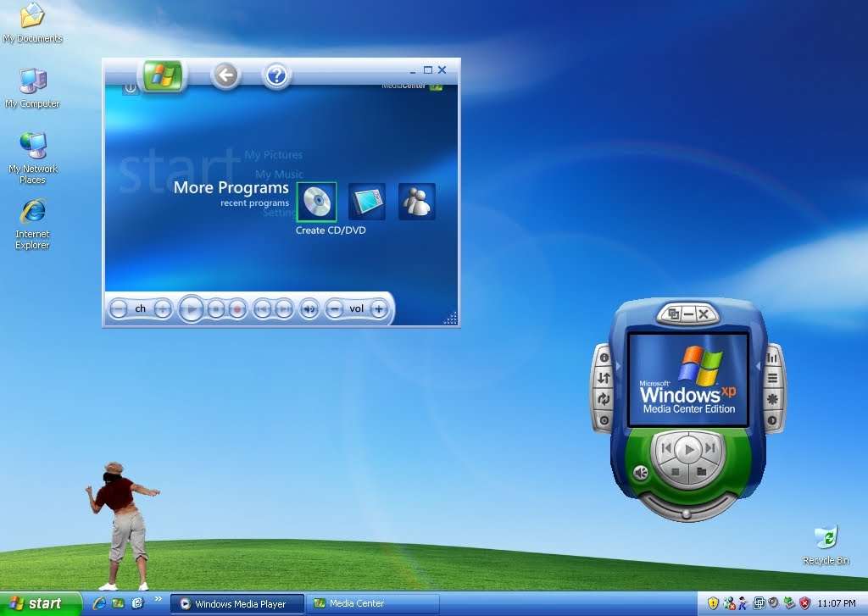
Task: Switch skin player to full mode
Action: (x=674, y=314)
